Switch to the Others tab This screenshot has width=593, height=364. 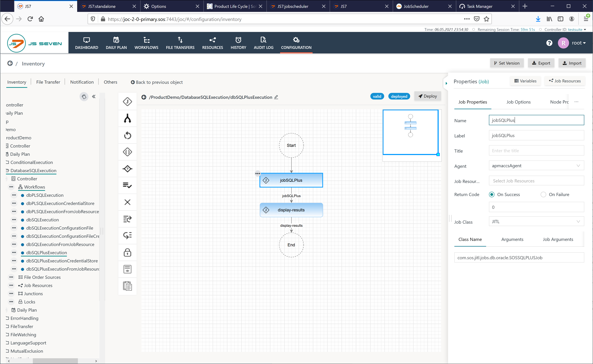111,82
